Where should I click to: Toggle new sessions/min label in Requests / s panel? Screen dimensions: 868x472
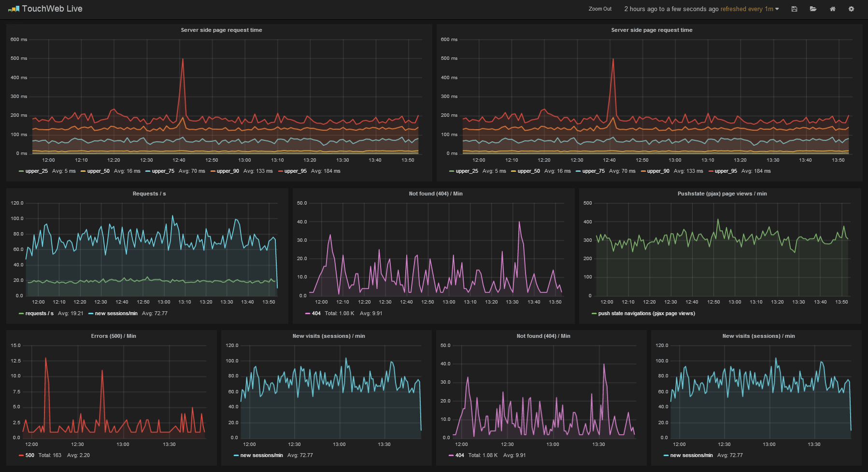116,314
